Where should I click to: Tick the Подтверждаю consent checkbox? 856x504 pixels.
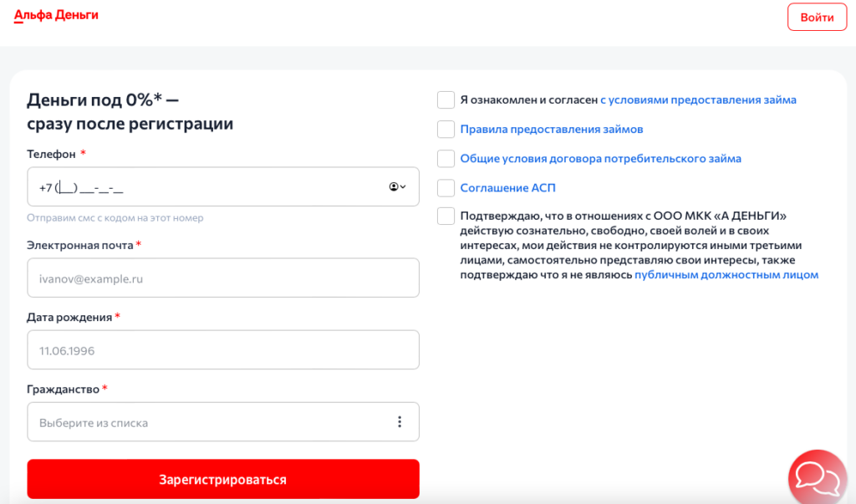[446, 216]
